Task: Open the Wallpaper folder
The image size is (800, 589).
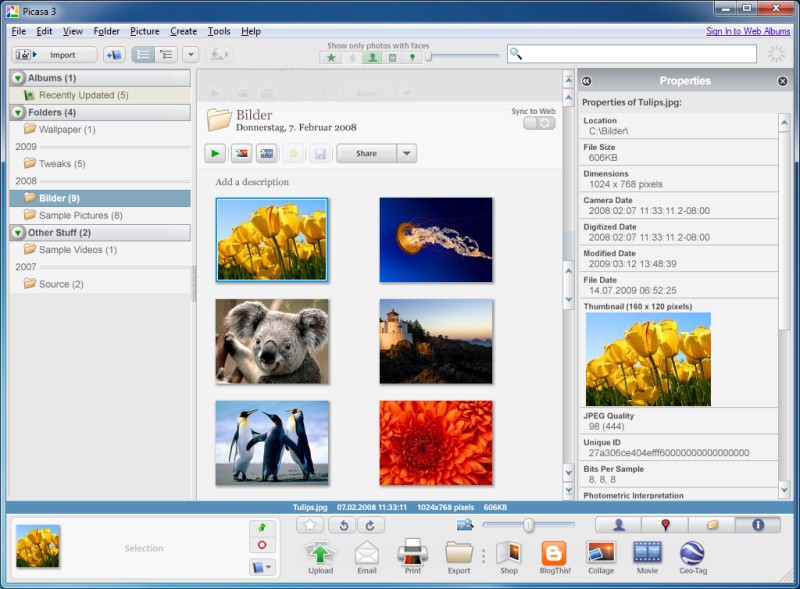Action: [100, 130]
